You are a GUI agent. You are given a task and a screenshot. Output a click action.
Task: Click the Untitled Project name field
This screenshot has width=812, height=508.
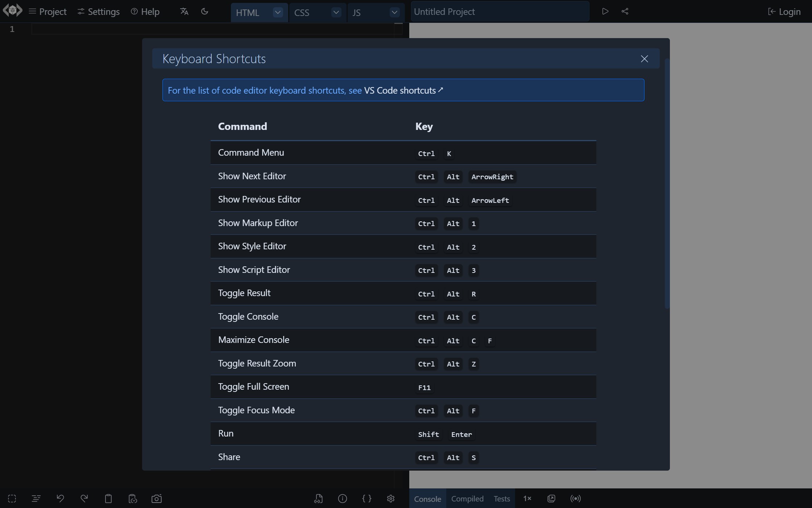click(500, 11)
